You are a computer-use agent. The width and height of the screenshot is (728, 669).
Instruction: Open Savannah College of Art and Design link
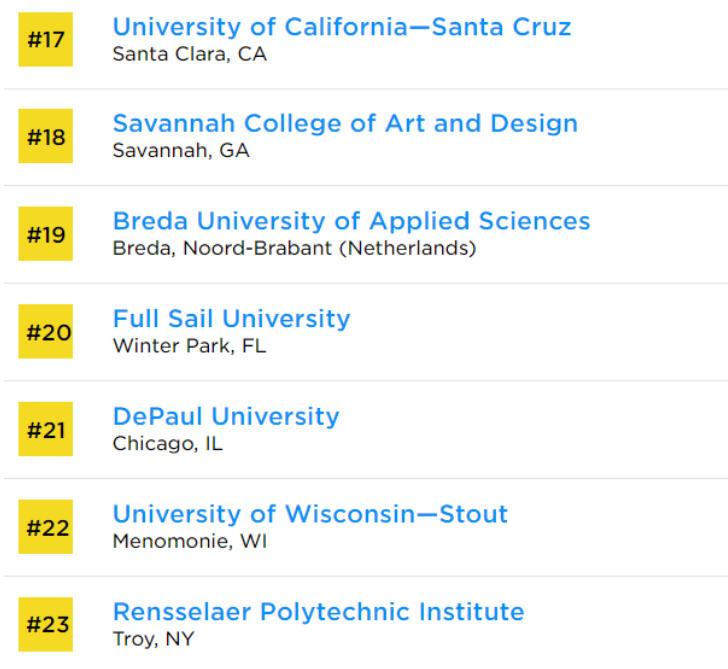click(x=345, y=124)
